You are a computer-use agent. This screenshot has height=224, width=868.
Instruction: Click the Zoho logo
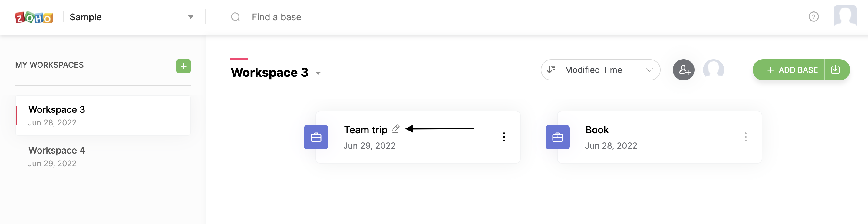pyautogui.click(x=34, y=17)
